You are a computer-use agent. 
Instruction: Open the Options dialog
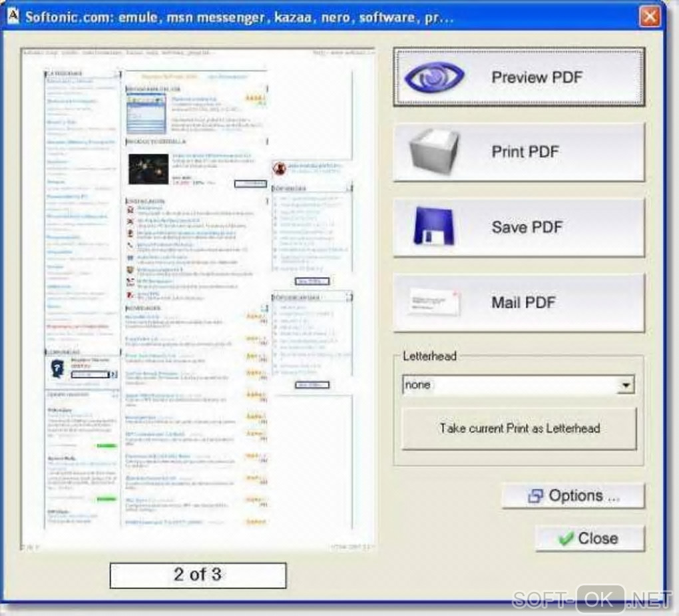tap(573, 495)
